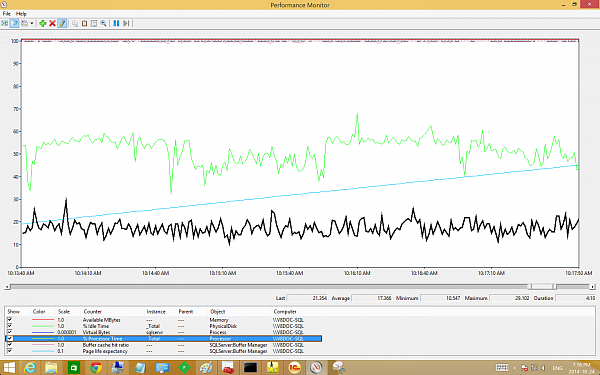Click time range scrollbar left arrow
Screen dimensions: 600x375
[x=7, y=286]
